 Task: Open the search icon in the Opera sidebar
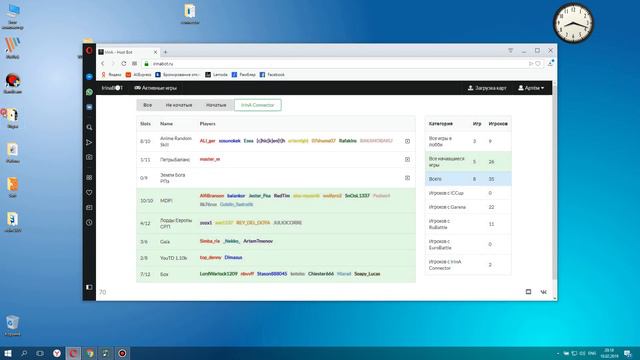[x=89, y=127]
